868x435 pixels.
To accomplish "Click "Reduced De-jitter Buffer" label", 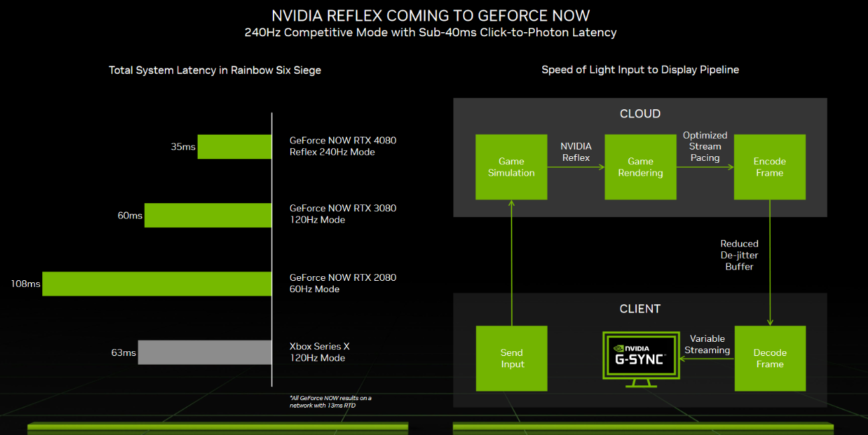I will [x=739, y=255].
